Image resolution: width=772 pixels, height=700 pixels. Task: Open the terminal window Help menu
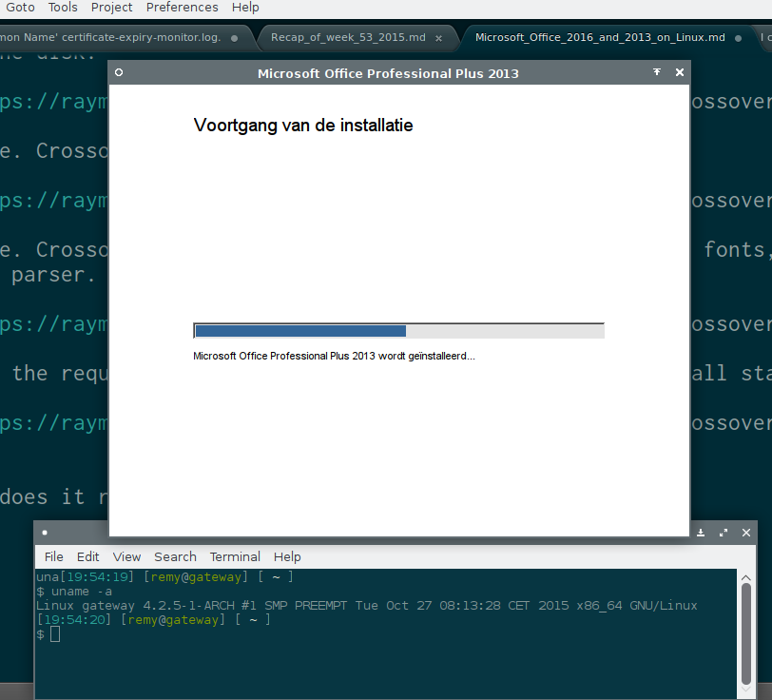point(287,556)
